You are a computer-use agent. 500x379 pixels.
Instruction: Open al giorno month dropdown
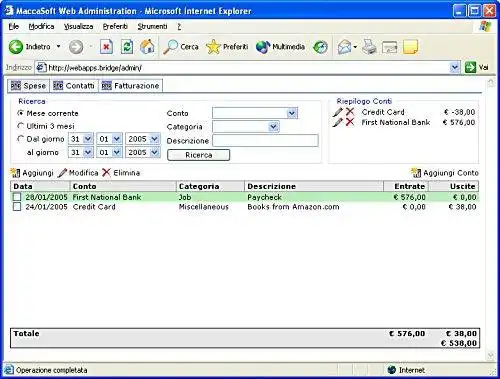pyautogui.click(x=110, y=152)
